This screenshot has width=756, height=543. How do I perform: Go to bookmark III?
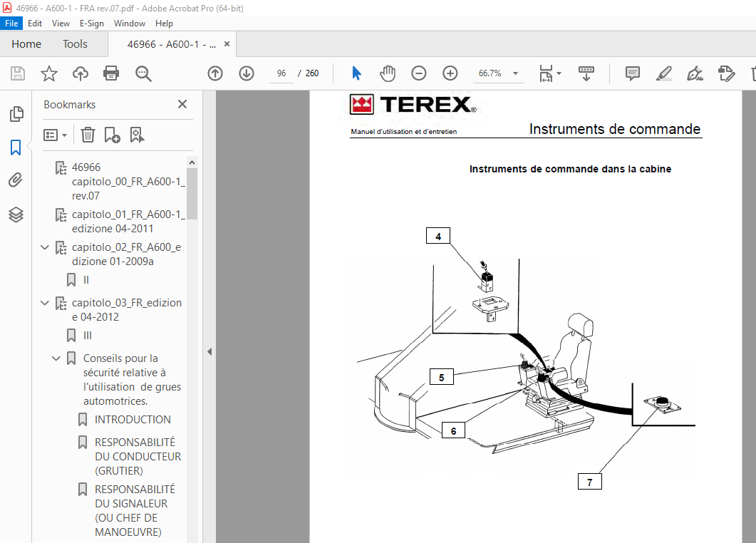87,335
